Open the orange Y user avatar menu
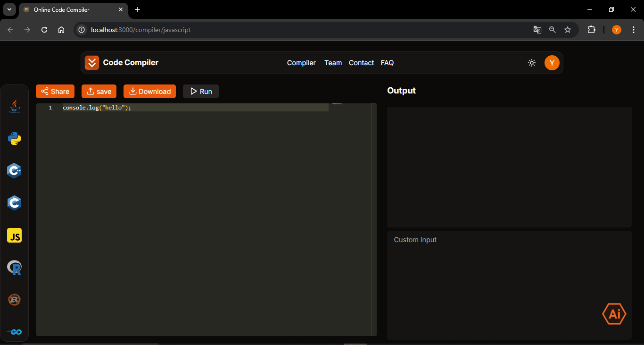The width and height of the screenshot is (644, 345). click(552, 63)
